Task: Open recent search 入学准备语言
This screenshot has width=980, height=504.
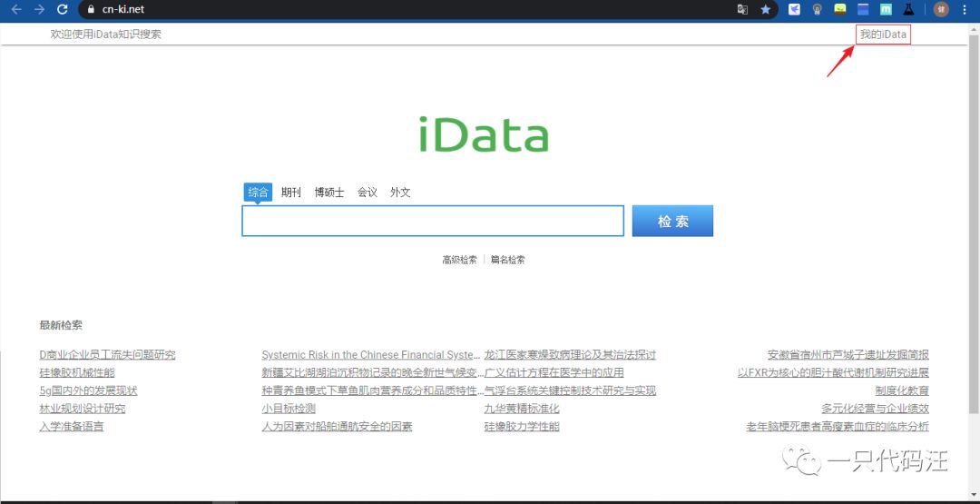Action: pyautogui.click(x=72, y=427)
